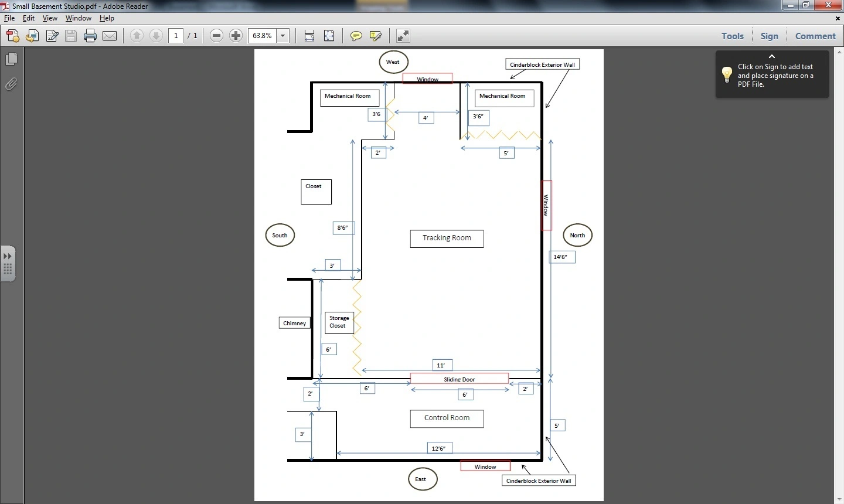This screenshot has height=504, width=844.
Task: Click the vertical scrollbar
Action: 838,274
